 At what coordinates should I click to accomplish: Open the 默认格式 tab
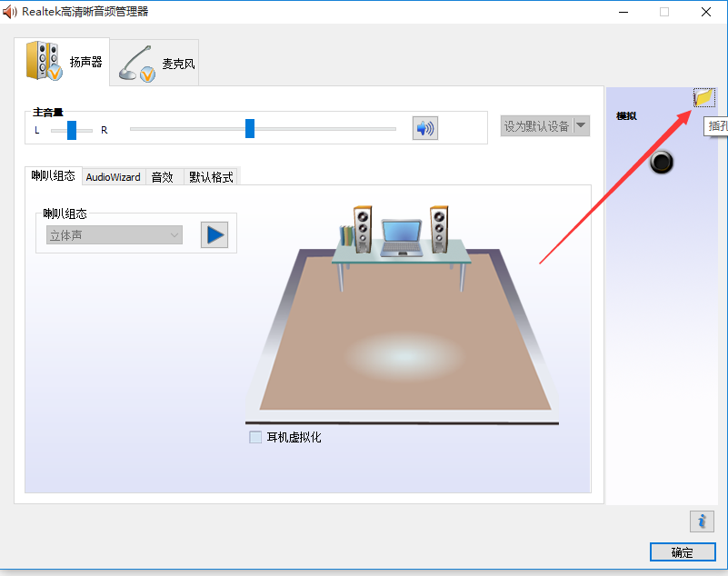(x=211, y=177)
